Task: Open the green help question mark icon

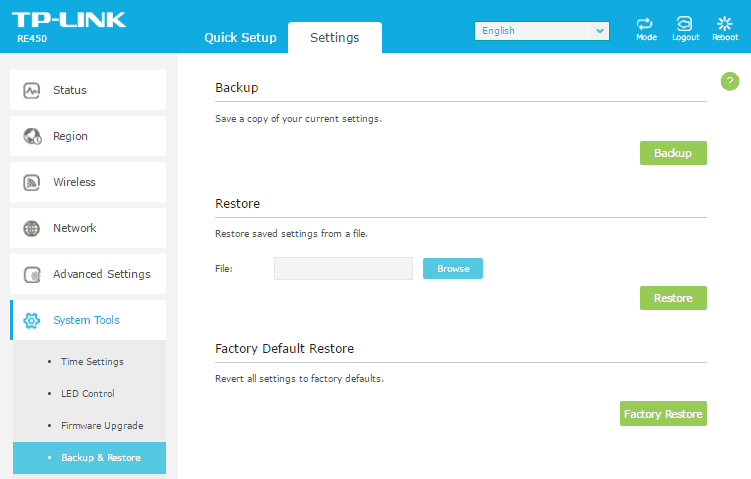Action: tap(729, 81)
